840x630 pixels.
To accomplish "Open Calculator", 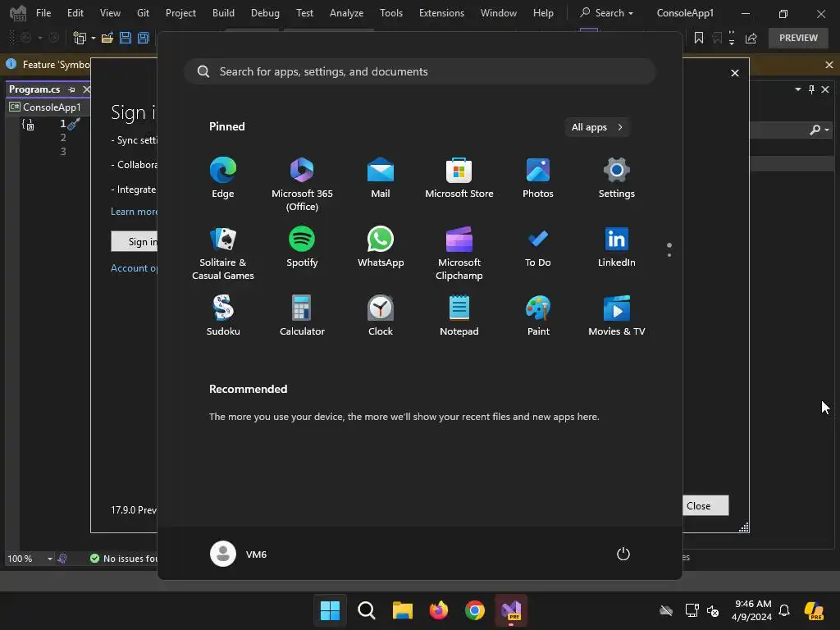I will [302, 316].
